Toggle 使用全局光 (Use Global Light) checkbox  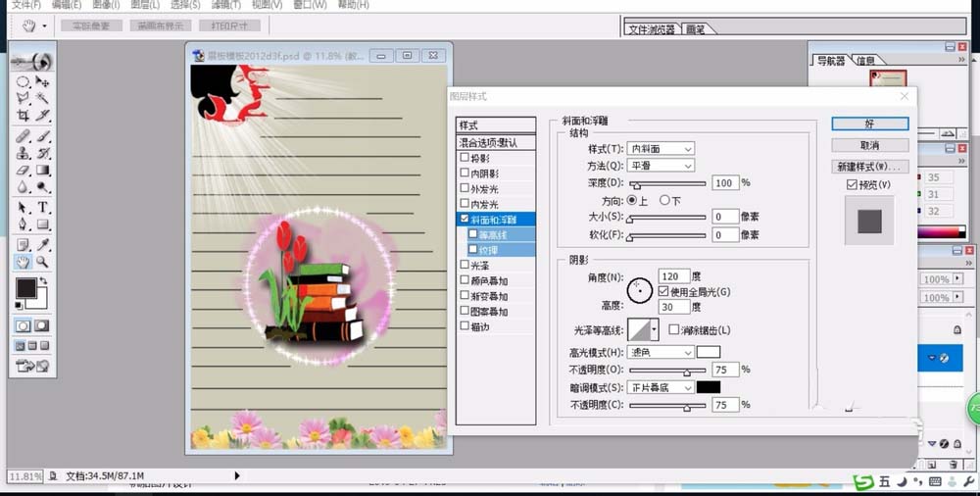click(x=663, y=292)
